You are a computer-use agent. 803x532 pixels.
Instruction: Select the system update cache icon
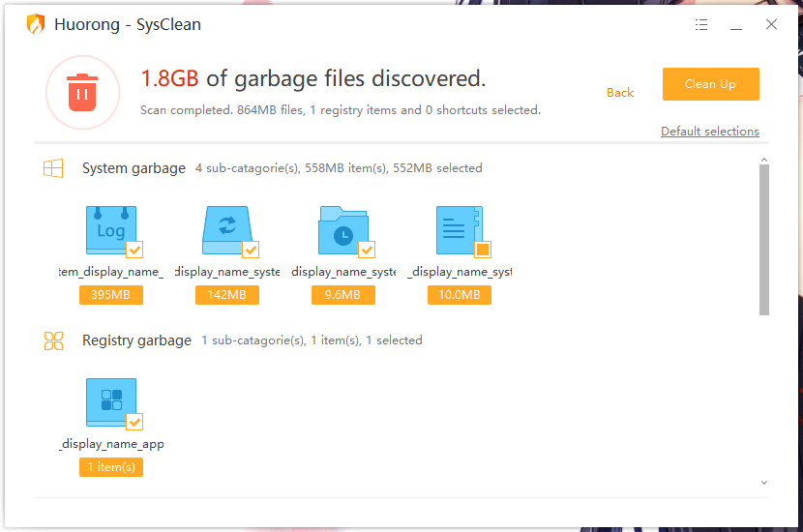point(226,230)
